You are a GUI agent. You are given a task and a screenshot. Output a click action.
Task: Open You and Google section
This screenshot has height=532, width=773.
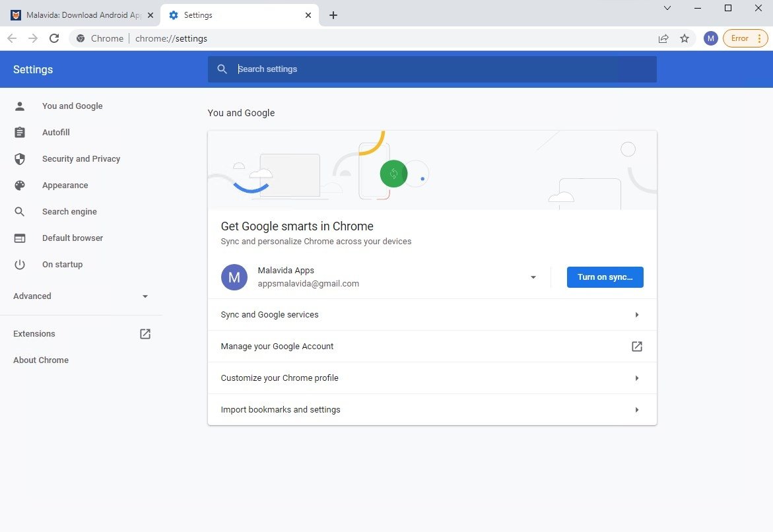[73, 106]
